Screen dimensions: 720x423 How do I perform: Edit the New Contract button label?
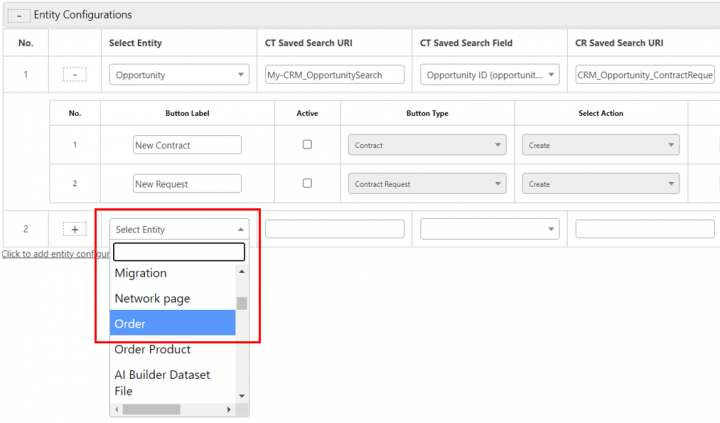tap(187, 145)
